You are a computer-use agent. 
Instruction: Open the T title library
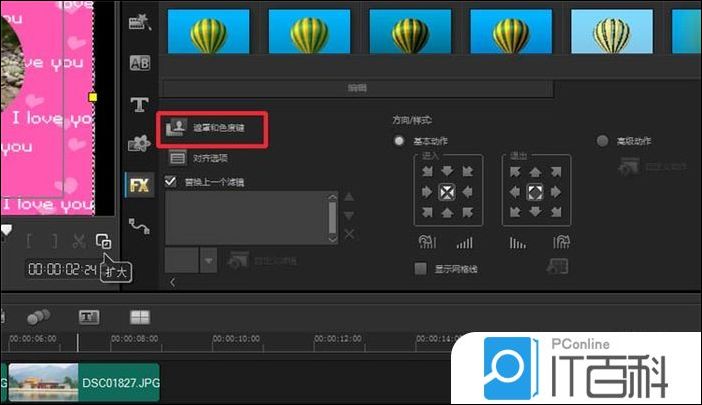click(x=139, y=105)
